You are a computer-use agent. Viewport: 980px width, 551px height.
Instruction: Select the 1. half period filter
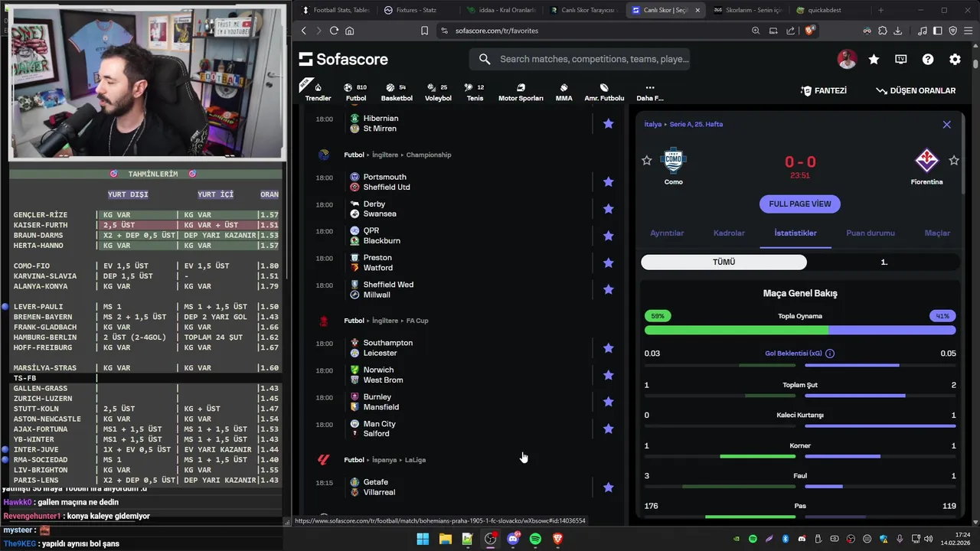884,262
